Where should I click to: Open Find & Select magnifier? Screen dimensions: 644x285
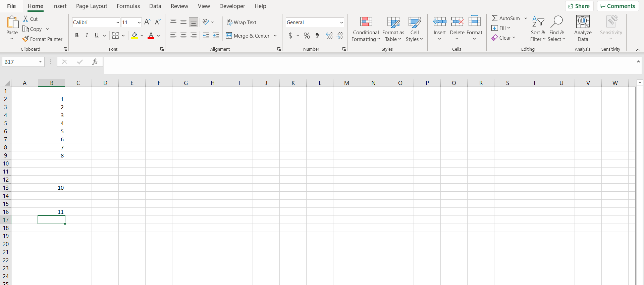[x=556, y=29]
